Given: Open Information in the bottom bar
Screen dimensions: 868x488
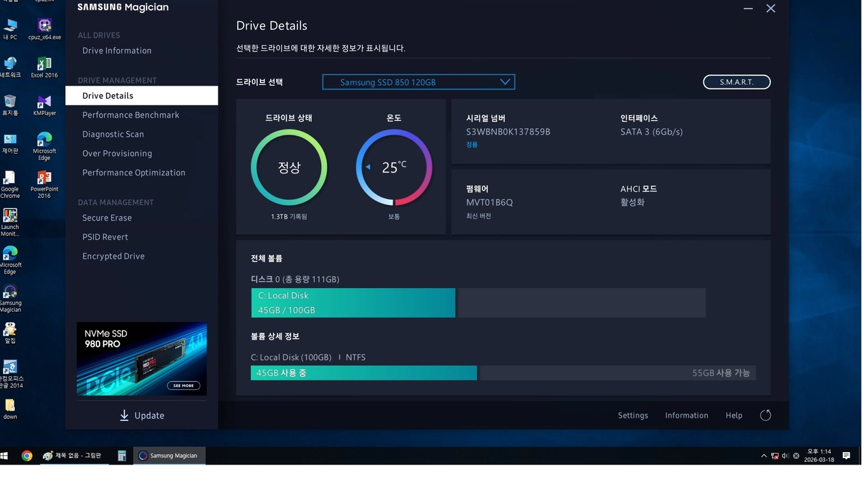Looking at the screenshot, I should tap(686, 415).
